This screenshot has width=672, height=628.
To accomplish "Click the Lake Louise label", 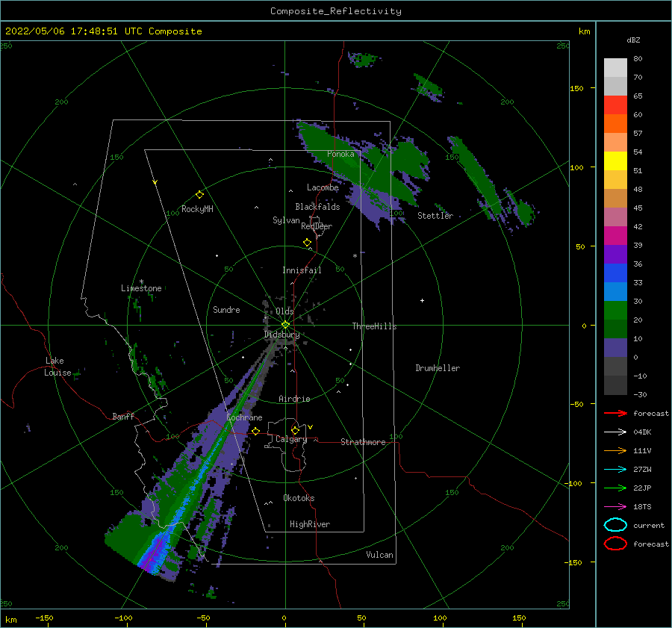I will click(x=57, y=367).
